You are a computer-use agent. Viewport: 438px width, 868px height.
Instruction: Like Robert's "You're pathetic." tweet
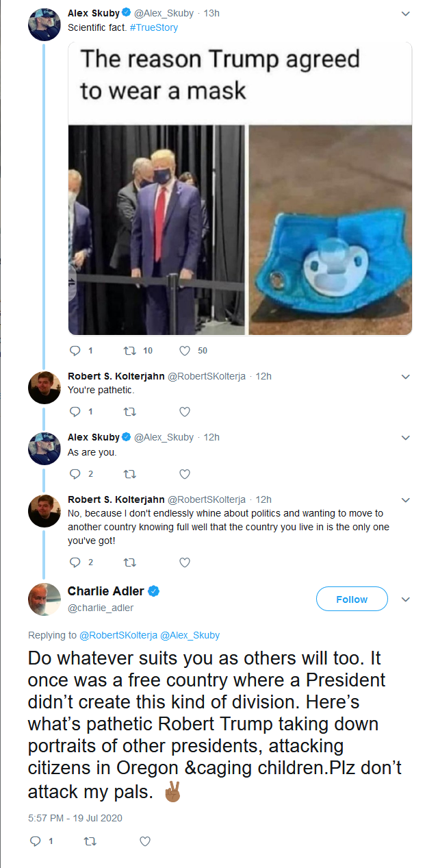tap(184, 412)
